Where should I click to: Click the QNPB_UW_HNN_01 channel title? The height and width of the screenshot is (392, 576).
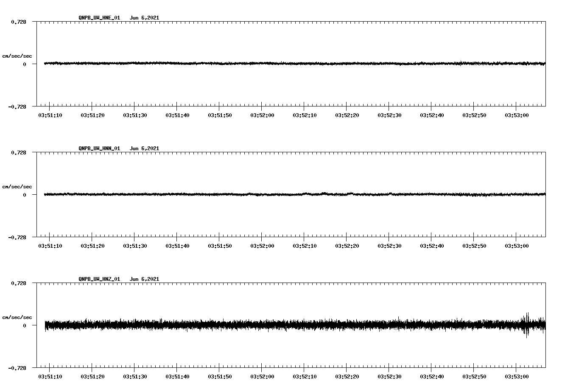click(x=99, y=148)
